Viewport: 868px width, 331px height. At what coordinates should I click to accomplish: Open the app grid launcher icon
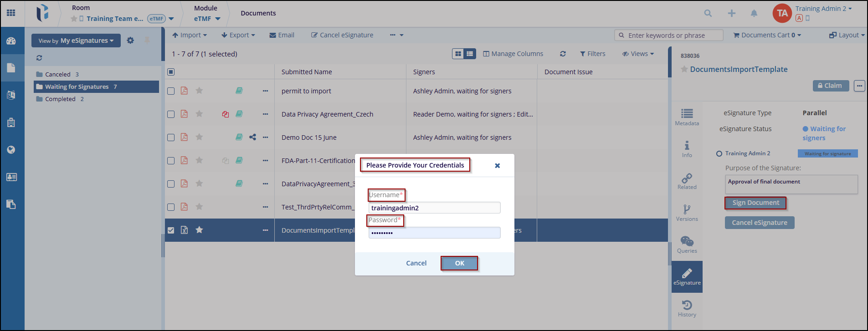tap(11, 13)
